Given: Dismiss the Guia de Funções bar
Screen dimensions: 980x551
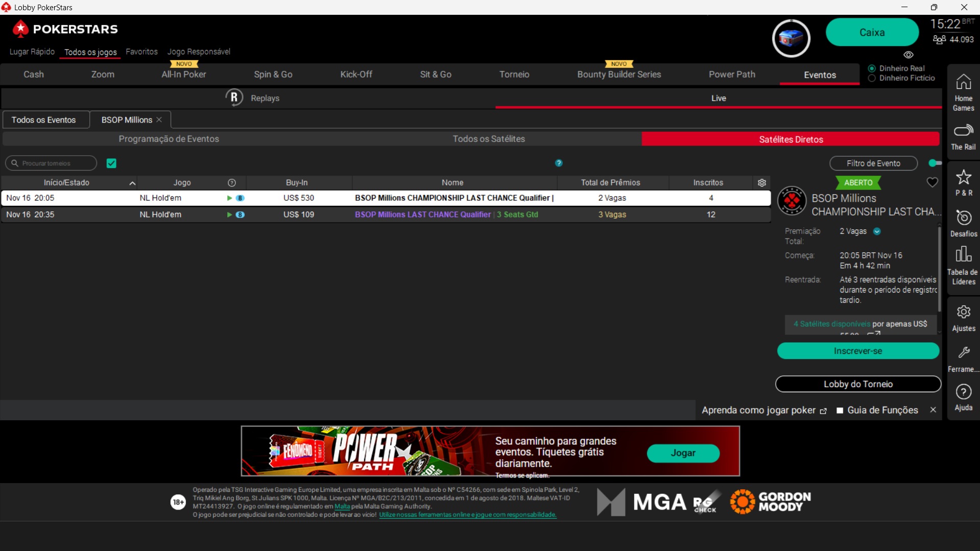Looking at the screenshot, I should click(x=933, y=410).
